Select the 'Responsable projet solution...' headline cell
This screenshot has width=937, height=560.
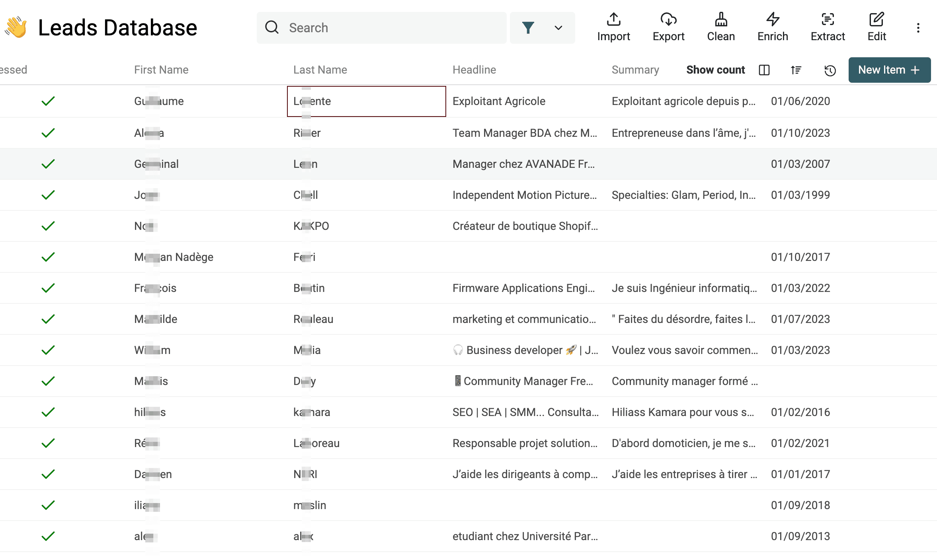pos(525,443)
